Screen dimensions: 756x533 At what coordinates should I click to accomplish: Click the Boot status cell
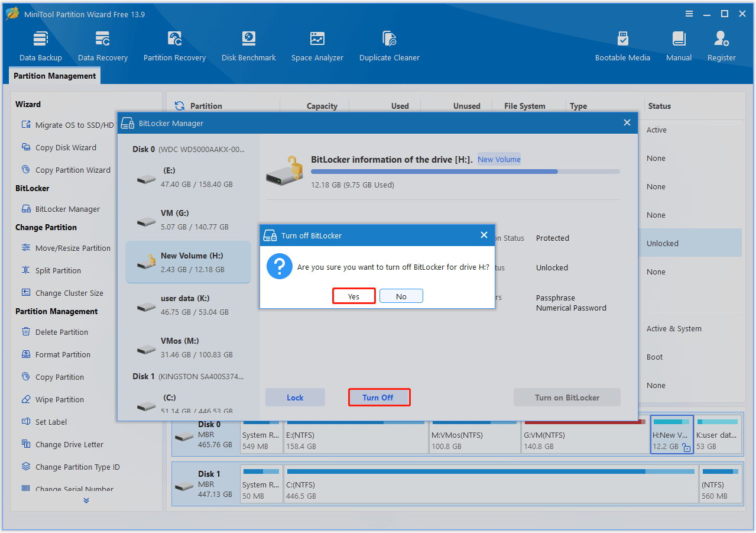[x=654, y=357]
